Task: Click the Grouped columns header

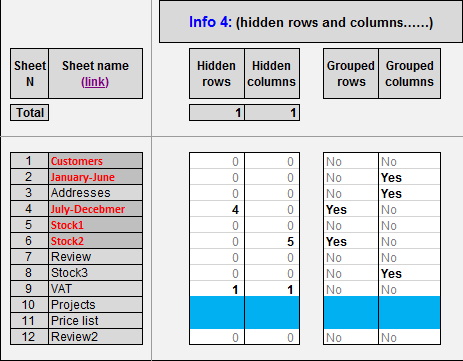Action: pyautogui.click(x=409, y=73)
